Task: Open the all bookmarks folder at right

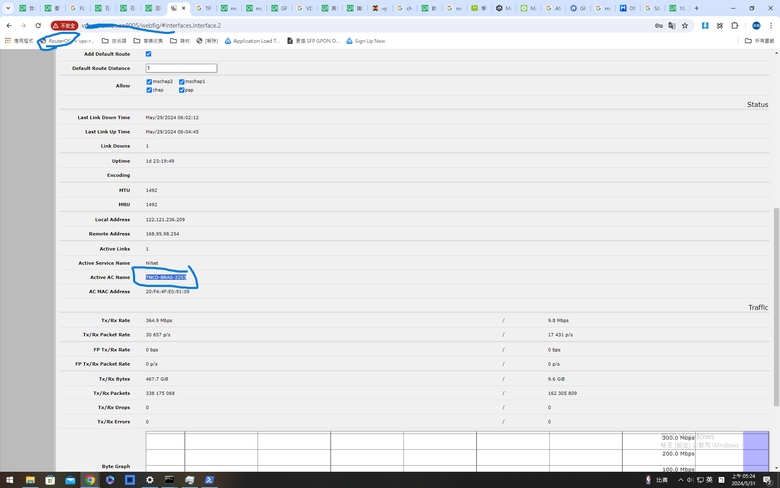Action: pos(759,41)
